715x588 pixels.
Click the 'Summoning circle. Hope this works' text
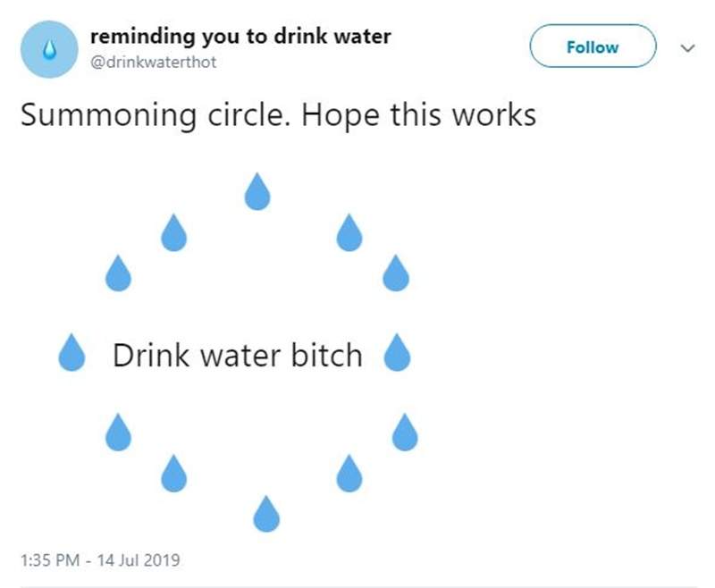278,114
